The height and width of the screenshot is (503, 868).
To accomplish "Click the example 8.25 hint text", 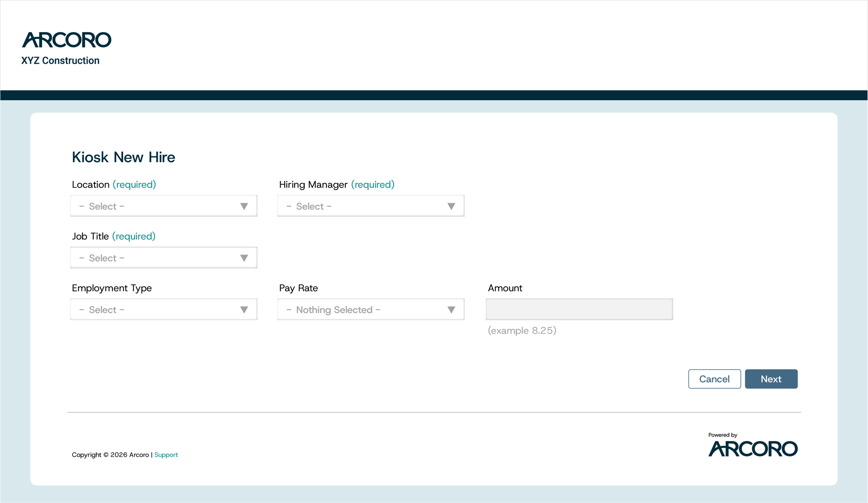I will (x=522, y=330).
